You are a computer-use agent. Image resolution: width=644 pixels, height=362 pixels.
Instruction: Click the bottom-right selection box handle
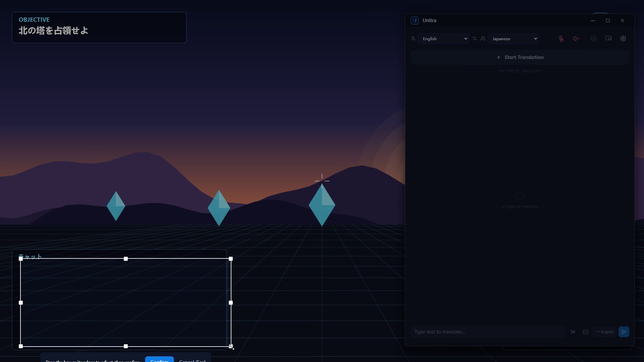pyautogui.click(x=231, y=346)
